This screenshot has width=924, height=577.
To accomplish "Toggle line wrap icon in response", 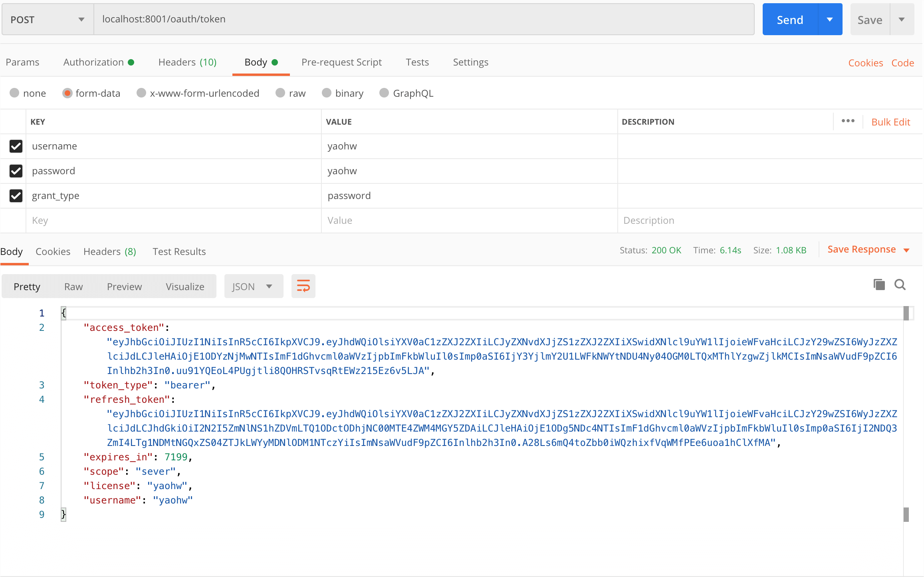I will [x=303, y=286].
